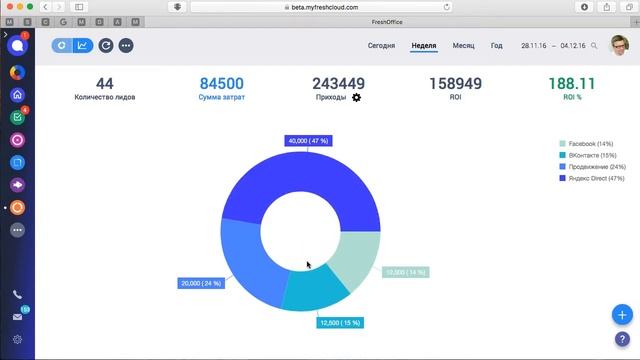The width and height of the screenshot is (640, 360).
Task: Open Safari share button
Action: (607, 7)
